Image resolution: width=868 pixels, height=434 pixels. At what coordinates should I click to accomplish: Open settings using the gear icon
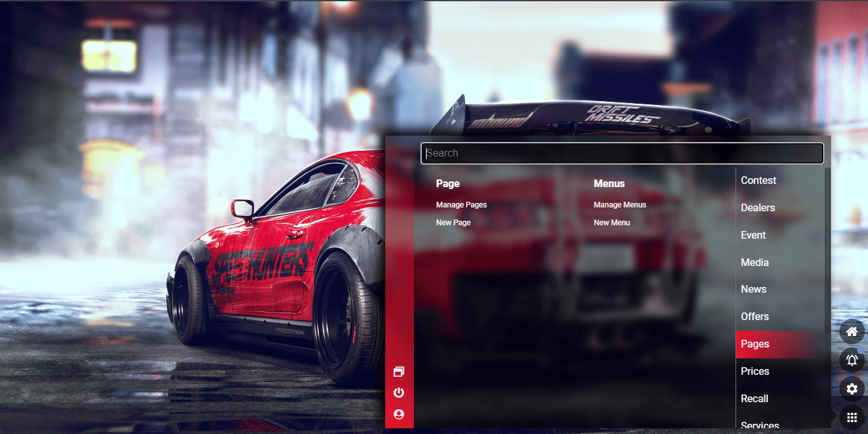(851, 389)
